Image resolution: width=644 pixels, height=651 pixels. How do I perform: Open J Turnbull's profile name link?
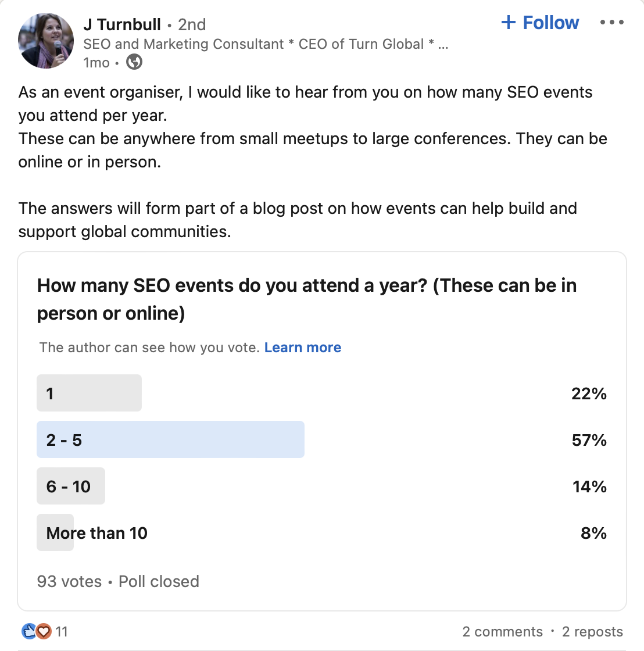coord(121,24)
